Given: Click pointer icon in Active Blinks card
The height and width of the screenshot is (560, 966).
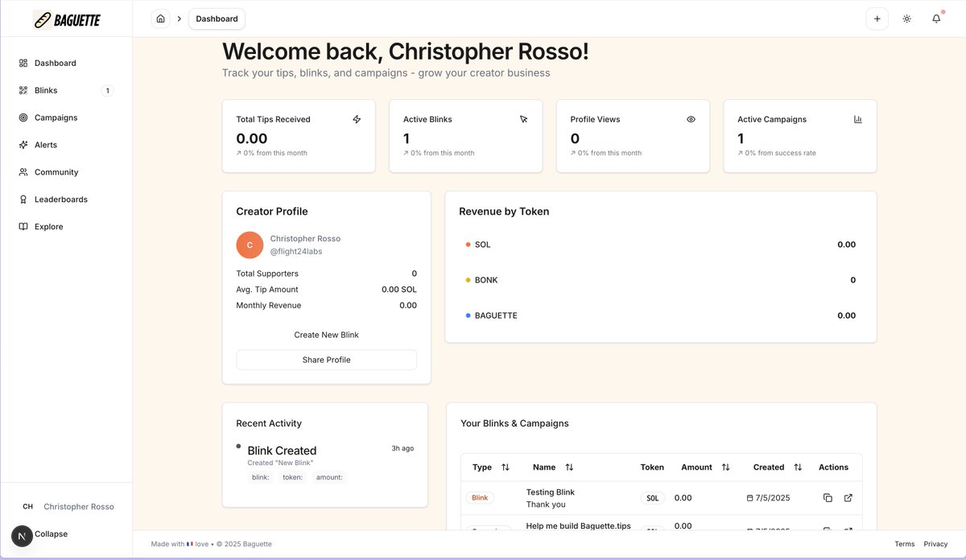Looking at the screenshot, I should click(x=523, y=119).
